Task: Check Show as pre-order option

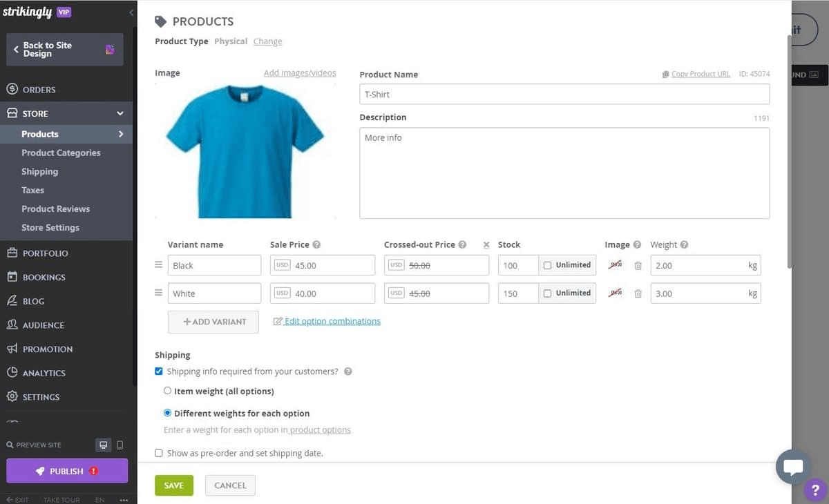Action: 159,453
